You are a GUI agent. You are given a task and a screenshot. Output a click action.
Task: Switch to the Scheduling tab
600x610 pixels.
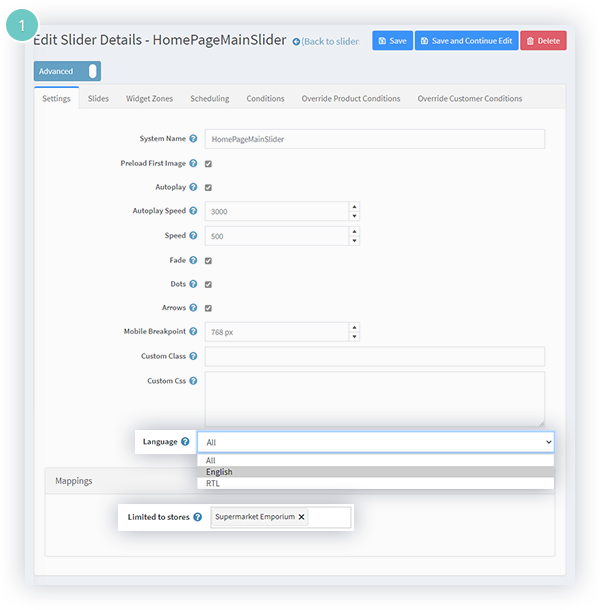pyautogui.click(x=210, y=98)
